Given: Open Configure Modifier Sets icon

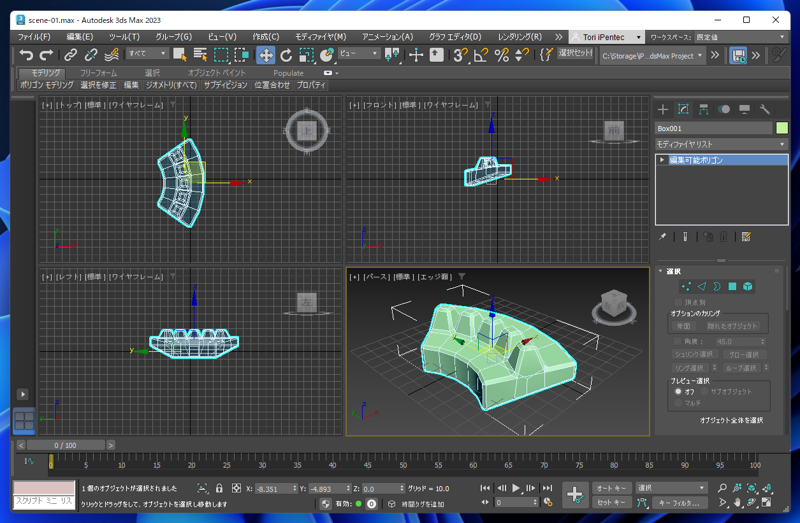Looking at the screenshot, I should pos(746,237).
